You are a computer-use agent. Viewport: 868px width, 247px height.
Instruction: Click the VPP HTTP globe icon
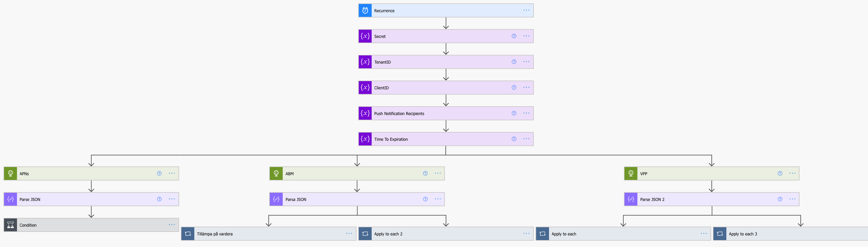point(631,173)
